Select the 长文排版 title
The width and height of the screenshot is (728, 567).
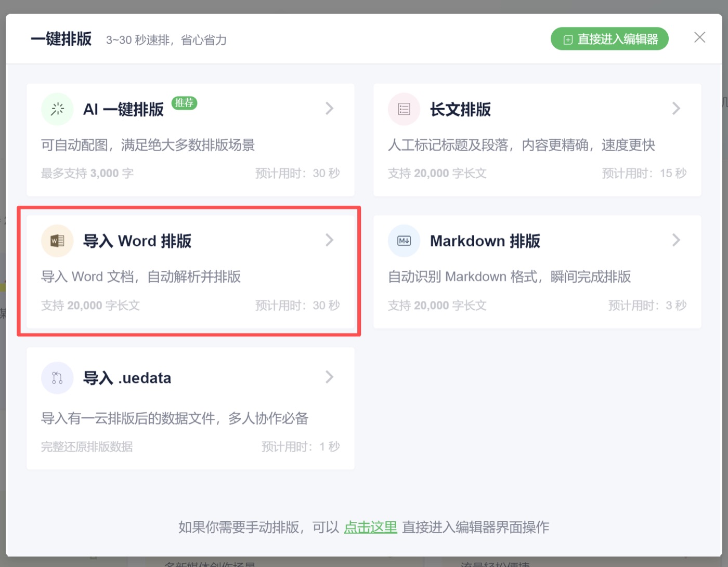click(x=460, y=110)
